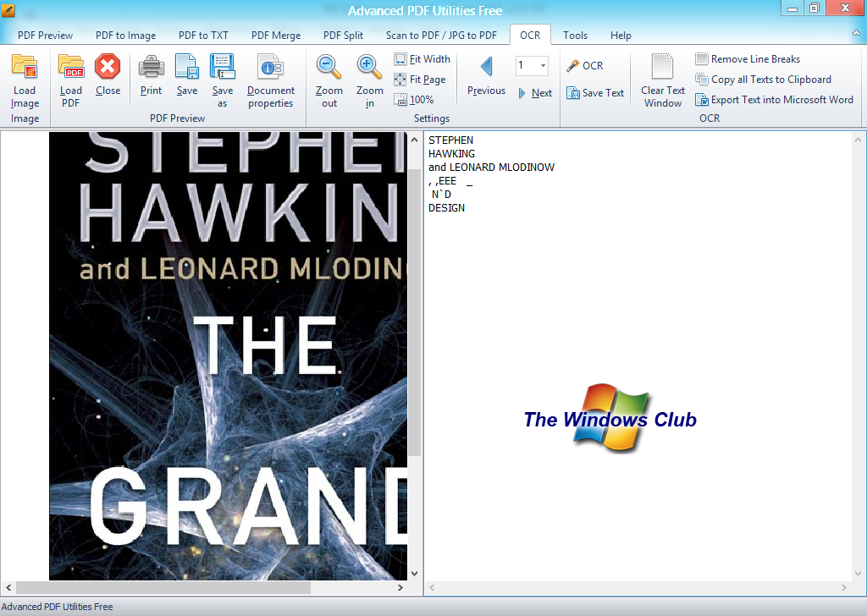Click preview scroll-right arrow
Screen dimensions: 867x616
[400, 588]
